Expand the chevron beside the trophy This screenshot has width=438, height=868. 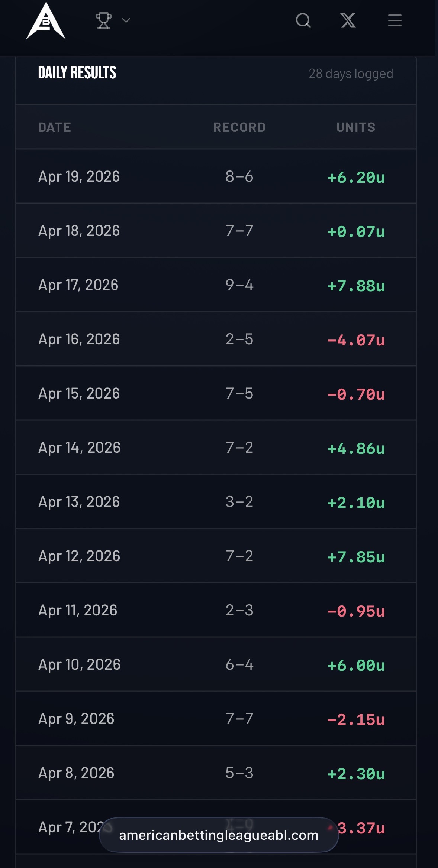click(x=126, y=21)
